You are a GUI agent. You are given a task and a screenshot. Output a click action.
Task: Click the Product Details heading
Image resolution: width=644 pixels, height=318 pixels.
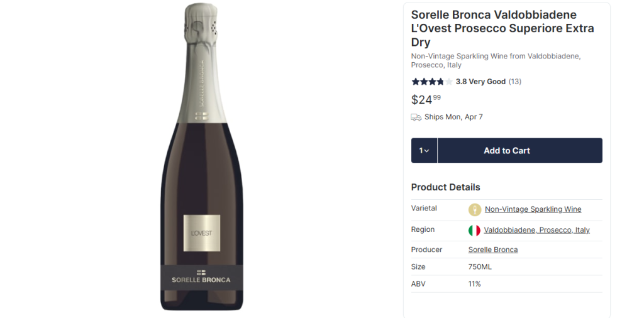(x=445, y=187)
